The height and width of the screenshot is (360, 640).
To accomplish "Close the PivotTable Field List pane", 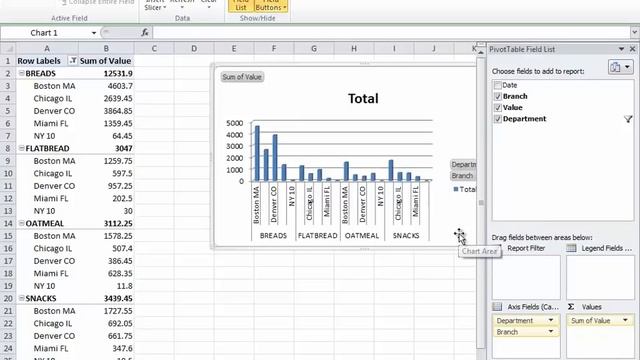I will pos(633,49).
